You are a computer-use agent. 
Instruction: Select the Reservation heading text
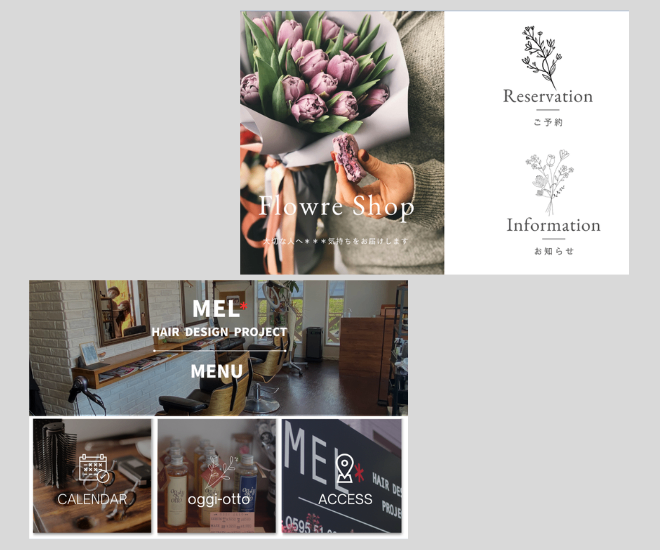point(548,96)
